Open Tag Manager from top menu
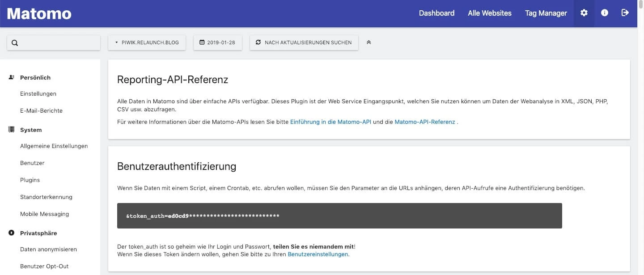Screen dimensions: 644x275 coord(546,13)
